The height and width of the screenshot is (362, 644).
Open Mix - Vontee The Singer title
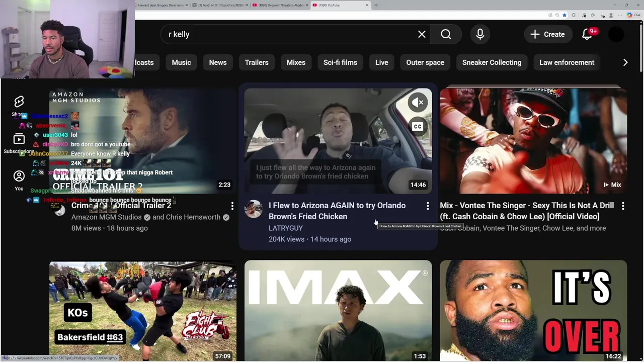pyautogui.click(x=527, y=211)
